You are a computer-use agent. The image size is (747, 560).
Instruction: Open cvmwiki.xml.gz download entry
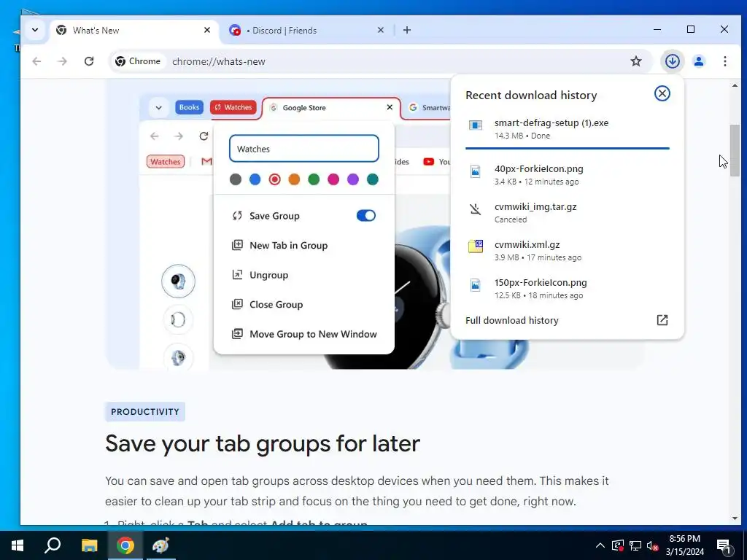[x=567, y=251]
